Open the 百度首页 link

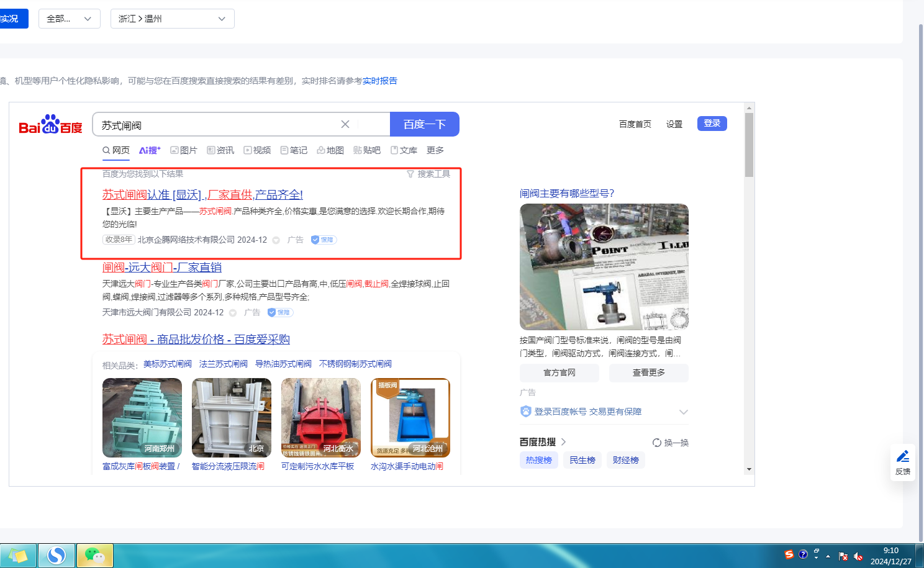[x=635, y=124]
